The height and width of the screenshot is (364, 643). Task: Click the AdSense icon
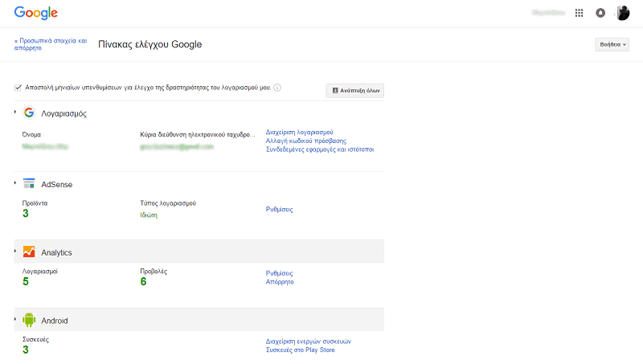pyautogui.click(x=29, y=184)
